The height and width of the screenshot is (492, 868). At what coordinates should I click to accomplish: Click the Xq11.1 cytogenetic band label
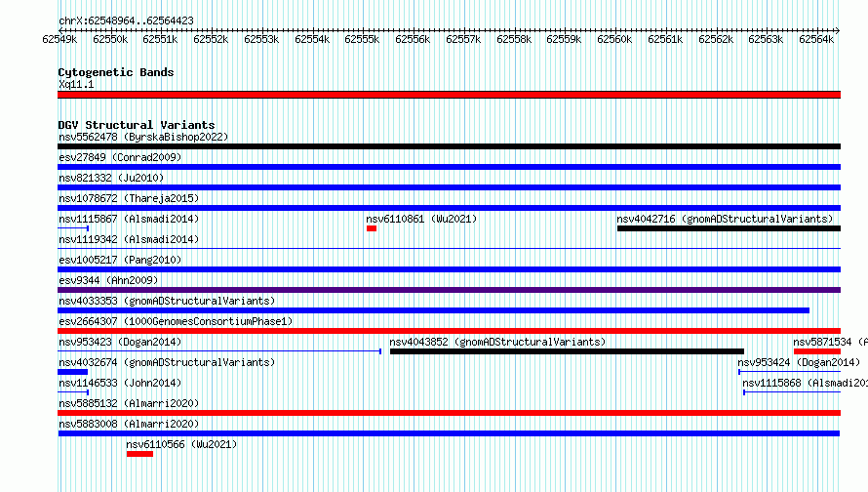[x=76, y=84]
